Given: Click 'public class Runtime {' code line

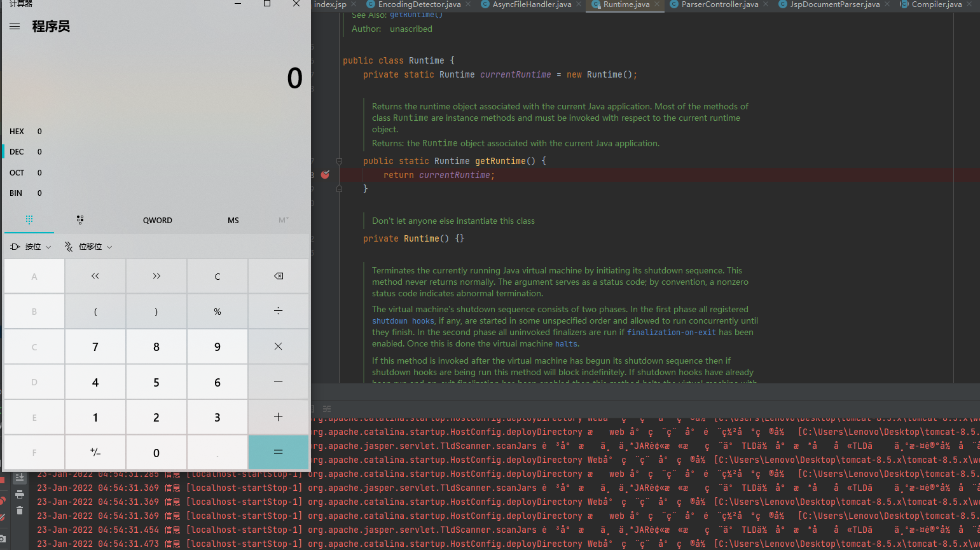Looking at the screenshot, I should 399,60.
